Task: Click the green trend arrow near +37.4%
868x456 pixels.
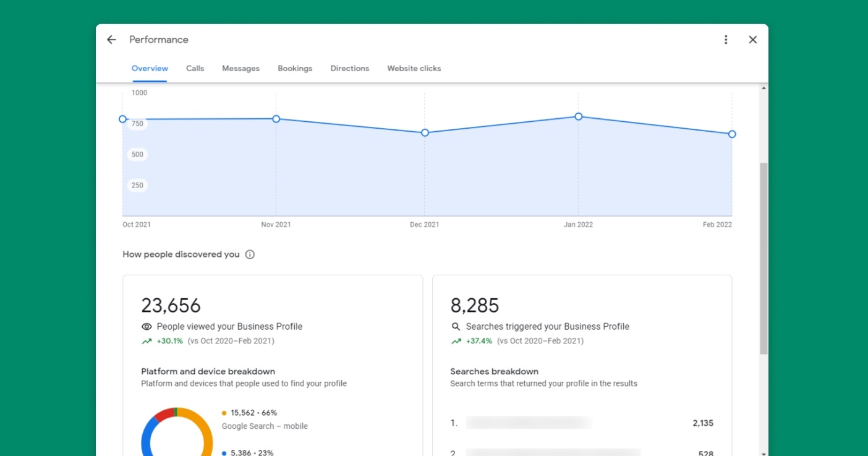Action: click(x=456, y=340)
